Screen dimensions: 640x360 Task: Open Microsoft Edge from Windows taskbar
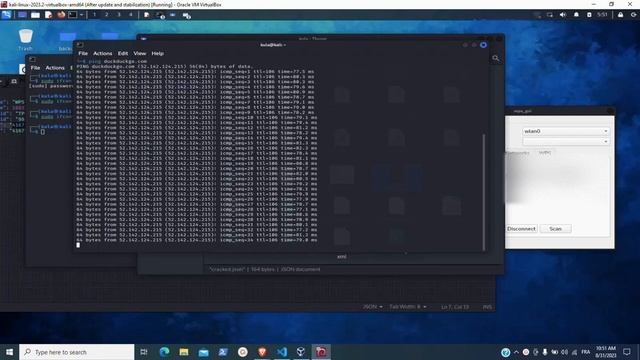(164, 352)
